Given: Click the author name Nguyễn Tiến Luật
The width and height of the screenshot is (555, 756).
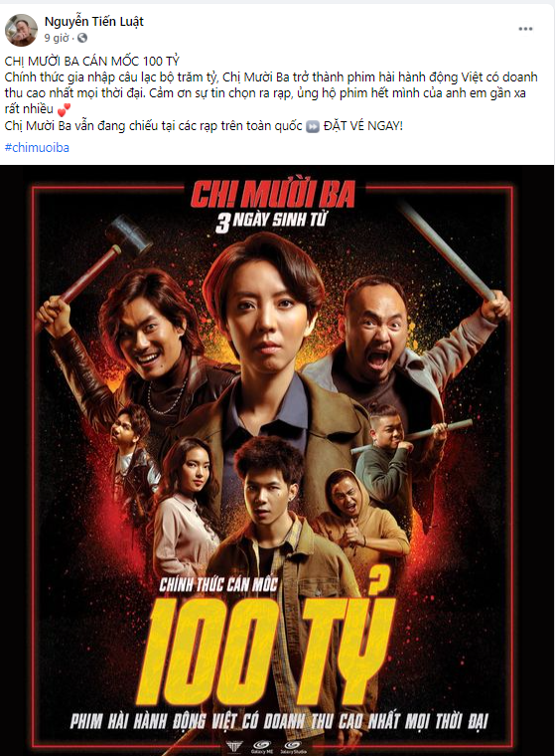Looking at the screenshot, I should [94, 21].
